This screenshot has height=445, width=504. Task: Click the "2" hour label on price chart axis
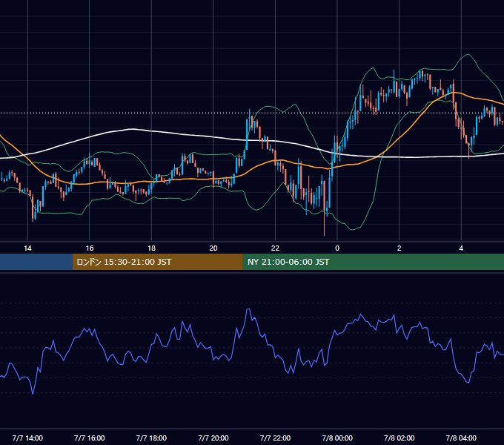coord(399,248)
